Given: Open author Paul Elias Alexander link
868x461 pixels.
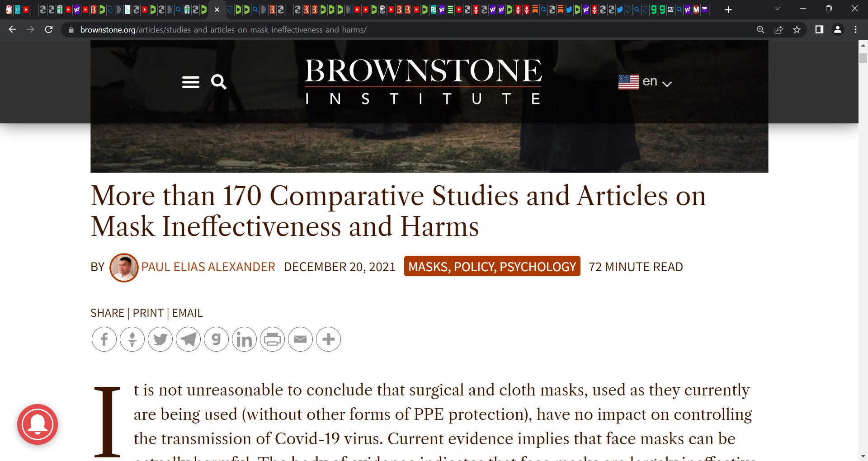Looking at the screenshot, I should pos(208,267).
